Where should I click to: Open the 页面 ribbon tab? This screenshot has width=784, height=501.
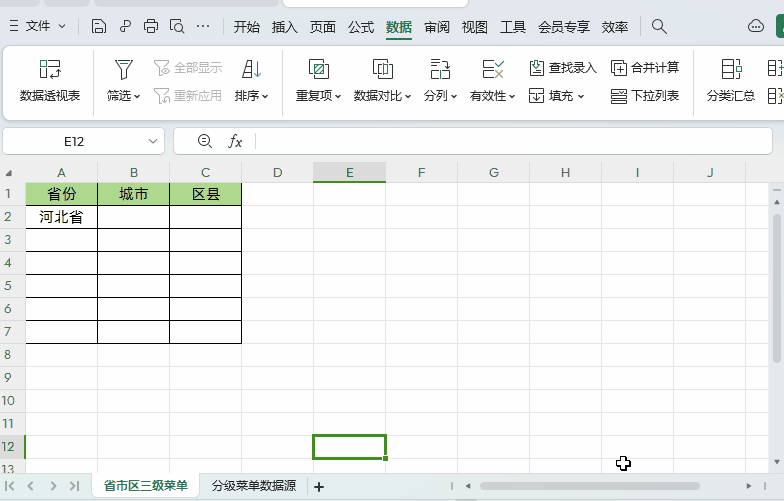[322, 26]
